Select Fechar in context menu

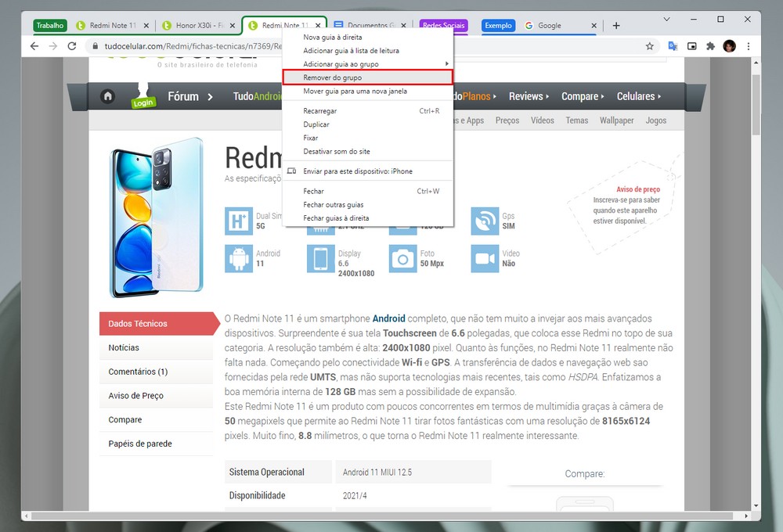click(x=367, y=192)
